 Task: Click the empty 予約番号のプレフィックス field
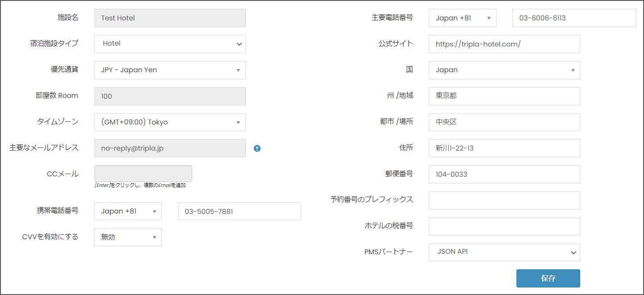504,200
